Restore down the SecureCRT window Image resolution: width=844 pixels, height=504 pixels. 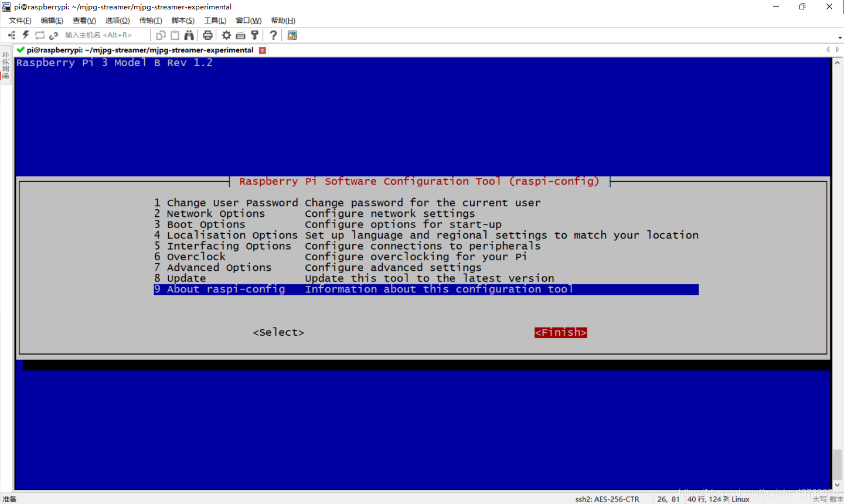pos(802,6)
